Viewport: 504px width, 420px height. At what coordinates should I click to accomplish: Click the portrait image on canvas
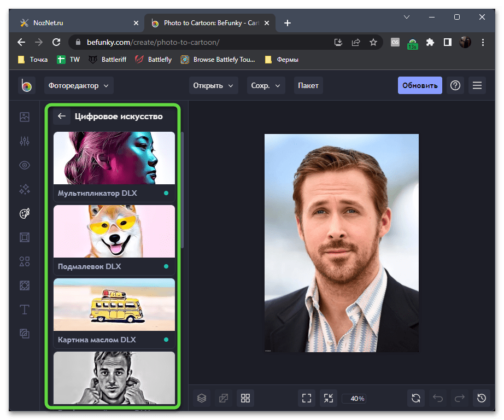click(341, 243)
